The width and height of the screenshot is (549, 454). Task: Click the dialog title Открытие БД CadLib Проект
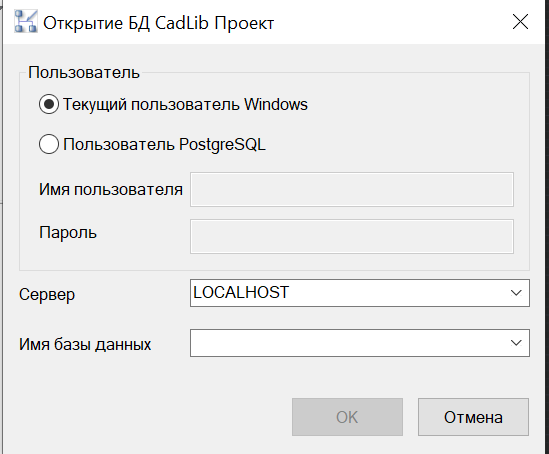[x=159, y=23]
